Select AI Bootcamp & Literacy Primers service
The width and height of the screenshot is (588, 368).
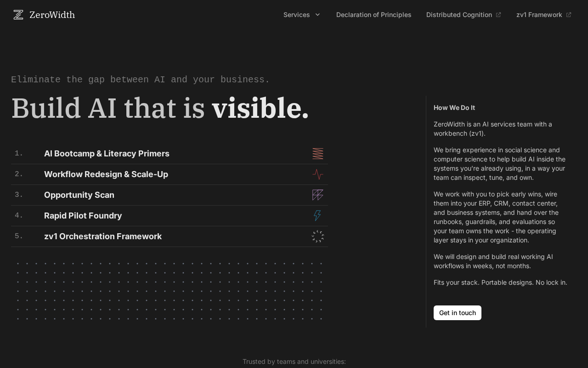107,154
